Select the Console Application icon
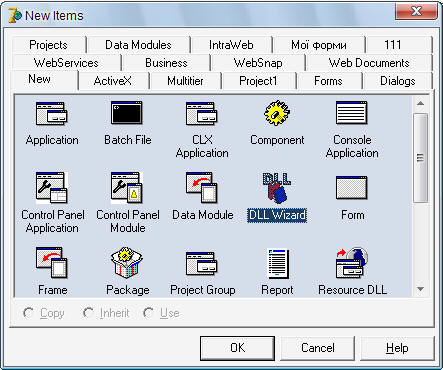Screen dimensions: 443x370 point(352,113)
